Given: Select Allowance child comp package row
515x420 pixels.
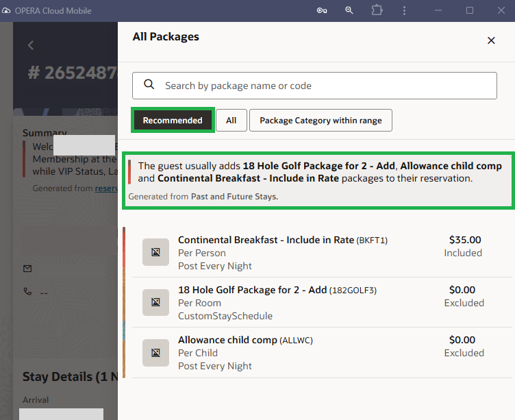Looking at the screenshot, I should click(x=322, y=352).
